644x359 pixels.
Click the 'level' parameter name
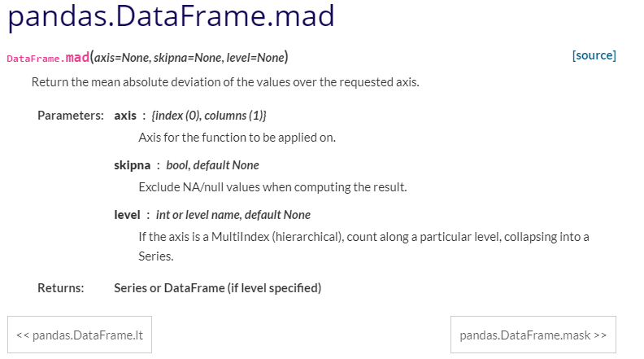tap(127, 215)
